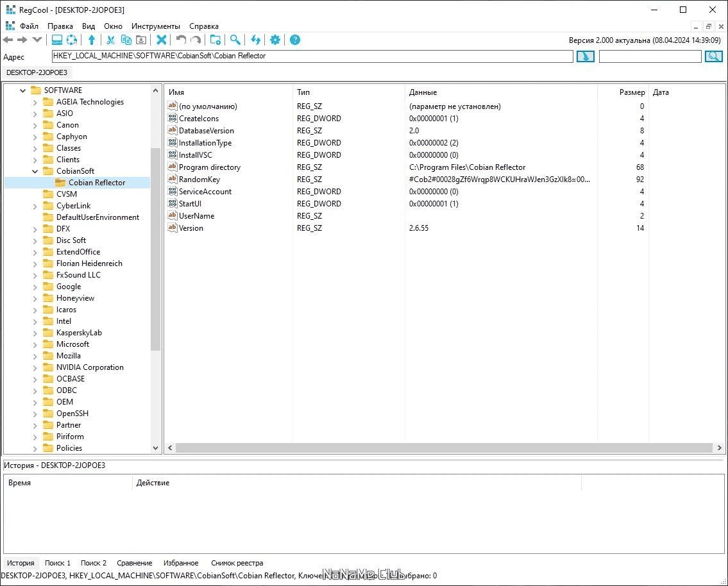
Task: Click the blue X delete icon
Action: (x=161, y=40)
